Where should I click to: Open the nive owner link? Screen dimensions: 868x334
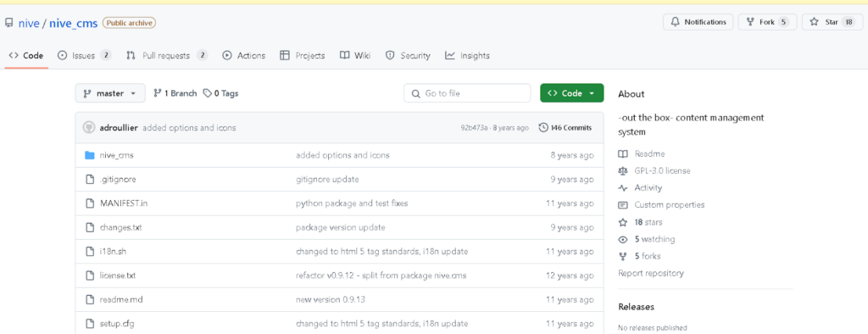(x=29, y=23)
